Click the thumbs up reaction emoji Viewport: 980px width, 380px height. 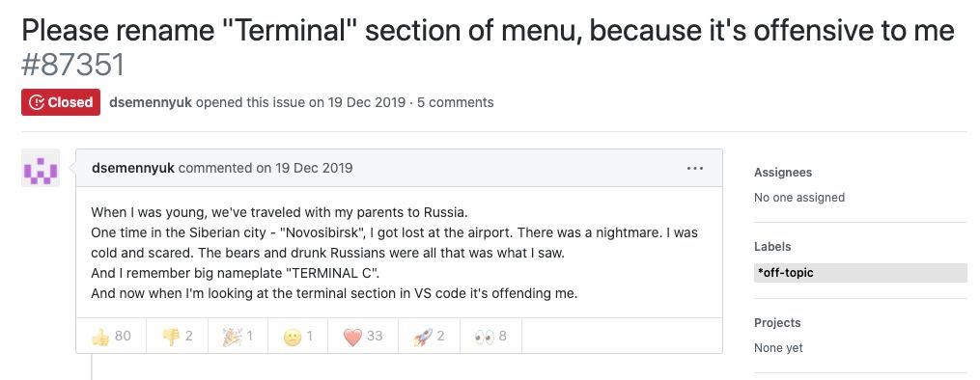tap(100, 337)
